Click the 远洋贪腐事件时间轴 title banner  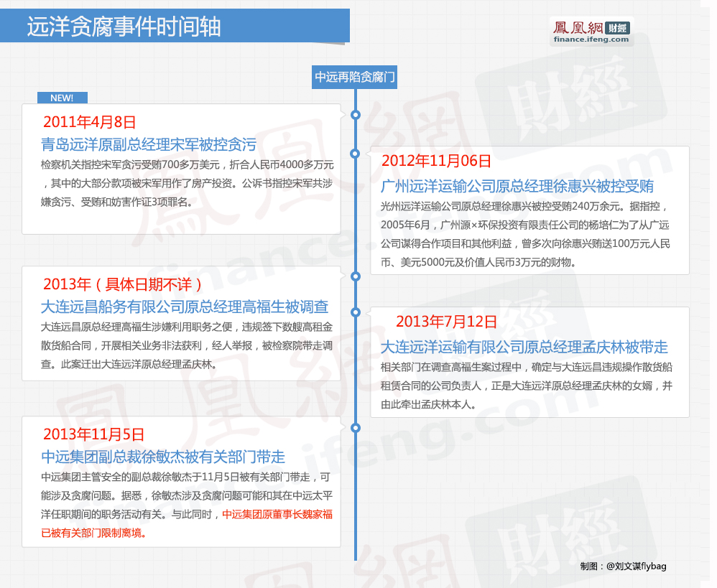coord(175,26)
